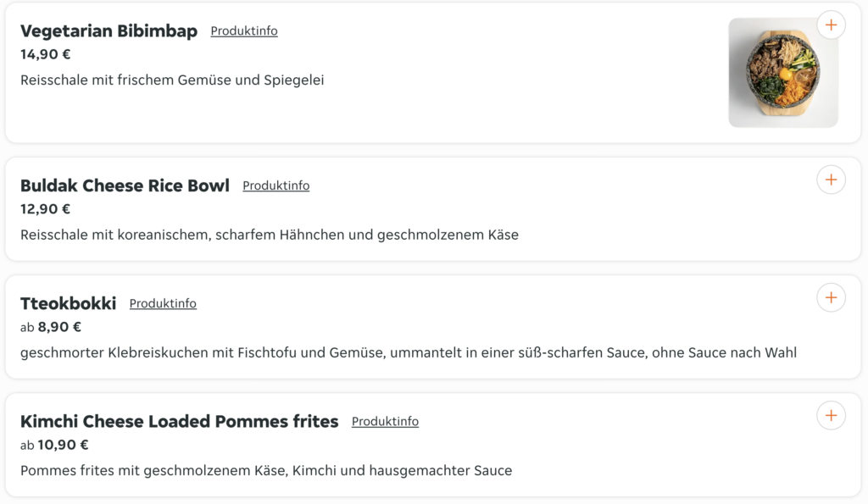Screen dimensions: 868x504
Task: Click the Vegetarian Bibimbap dish photo
Action: pyautogui.click(x=782, y=73)
